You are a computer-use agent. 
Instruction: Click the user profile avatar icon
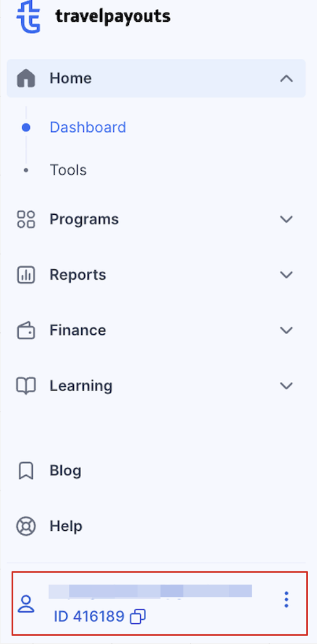click(x=26, y=604)
